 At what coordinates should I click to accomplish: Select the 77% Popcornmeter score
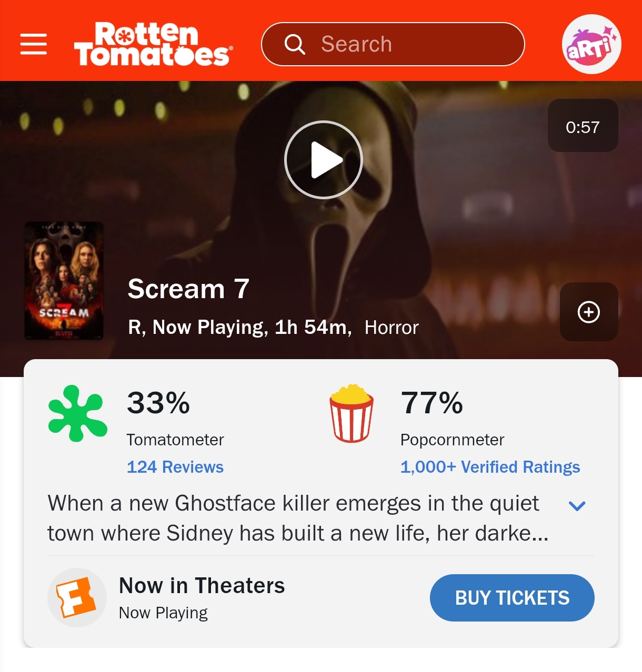[x=432, y=403]
